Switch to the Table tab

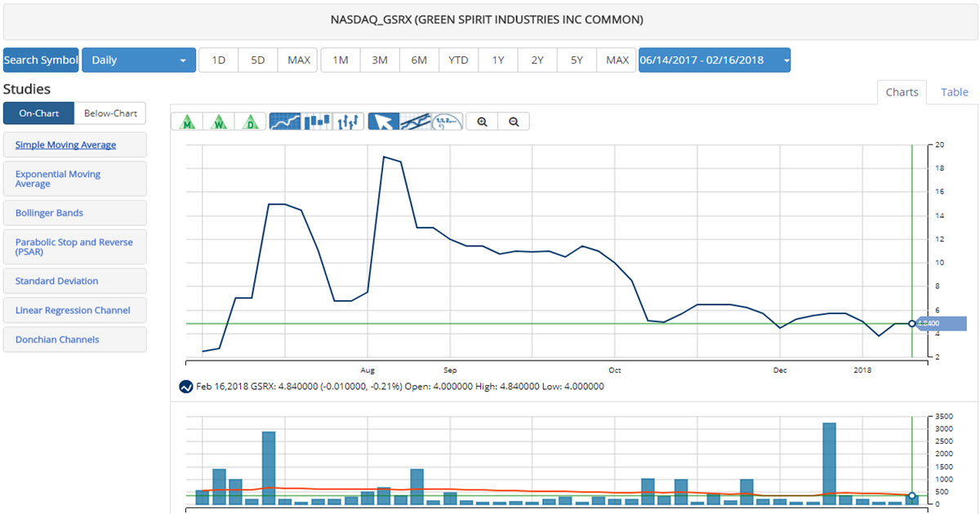point(954,92)
